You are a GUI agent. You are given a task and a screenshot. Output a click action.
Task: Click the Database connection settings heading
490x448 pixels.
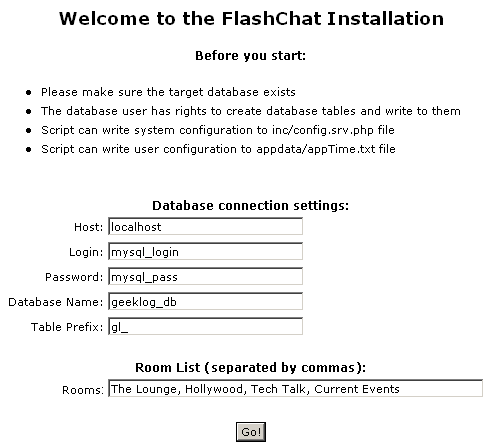(250, 205)
